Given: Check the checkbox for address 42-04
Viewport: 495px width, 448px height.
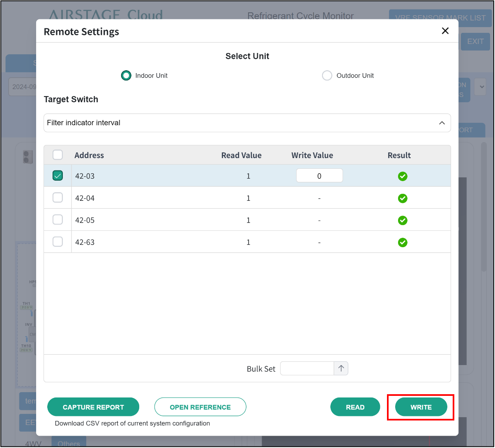Looking at the screenshot, I should tap(58, 198).
